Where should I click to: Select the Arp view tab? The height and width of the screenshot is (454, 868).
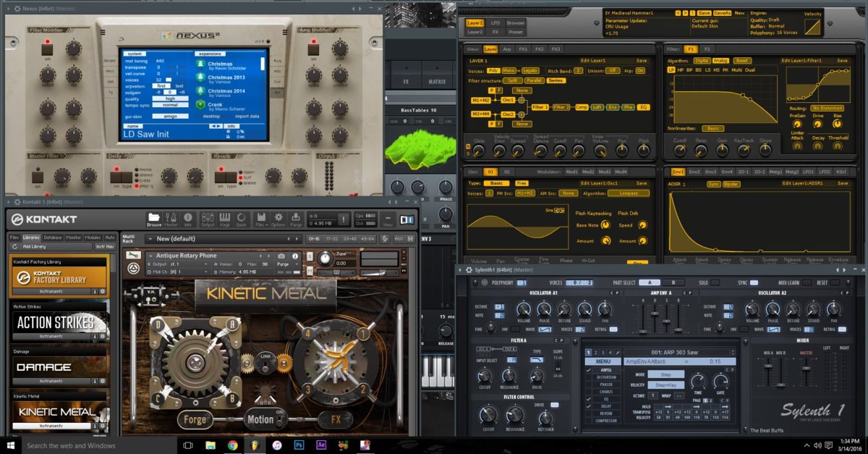506,49
